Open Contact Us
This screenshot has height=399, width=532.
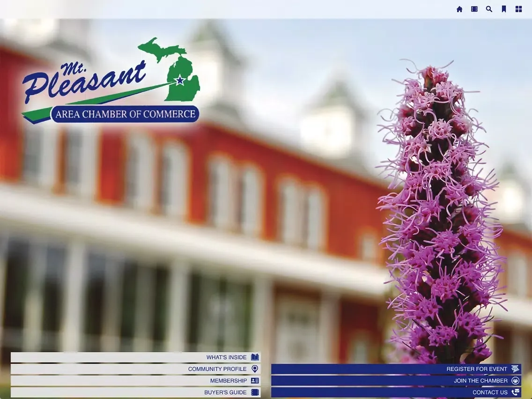(x=396, y=392)
